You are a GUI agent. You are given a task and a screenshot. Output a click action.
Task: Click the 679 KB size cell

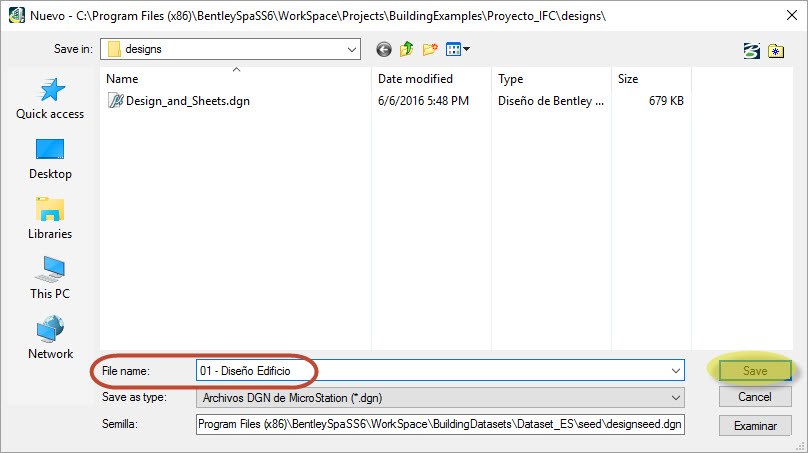pyautogui.click(x=666, y=101)
